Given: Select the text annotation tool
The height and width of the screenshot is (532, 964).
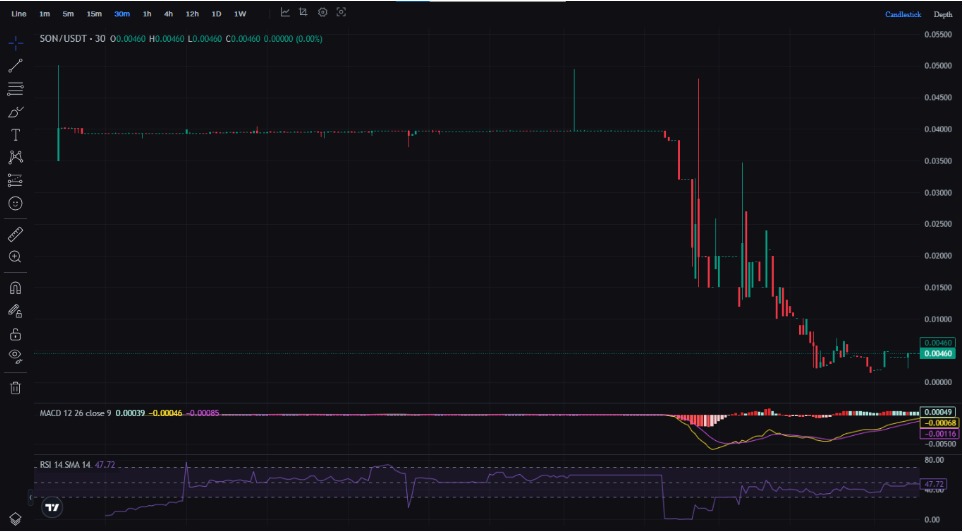Looking at the screenshot, I should tap(15, 135).
